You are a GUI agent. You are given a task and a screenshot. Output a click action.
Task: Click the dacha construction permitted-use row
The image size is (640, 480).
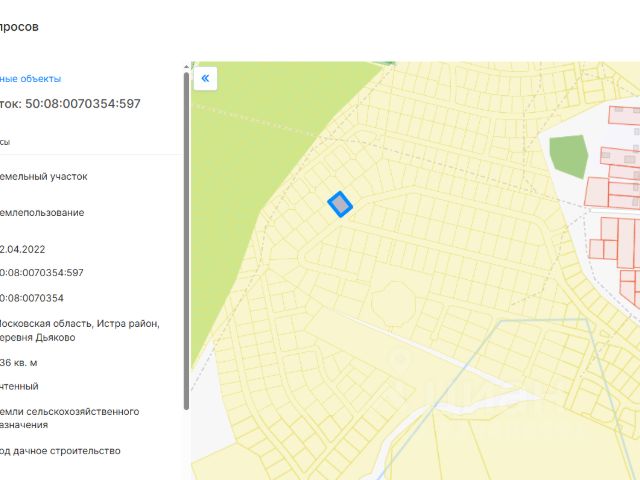click(x=60, y=451)
